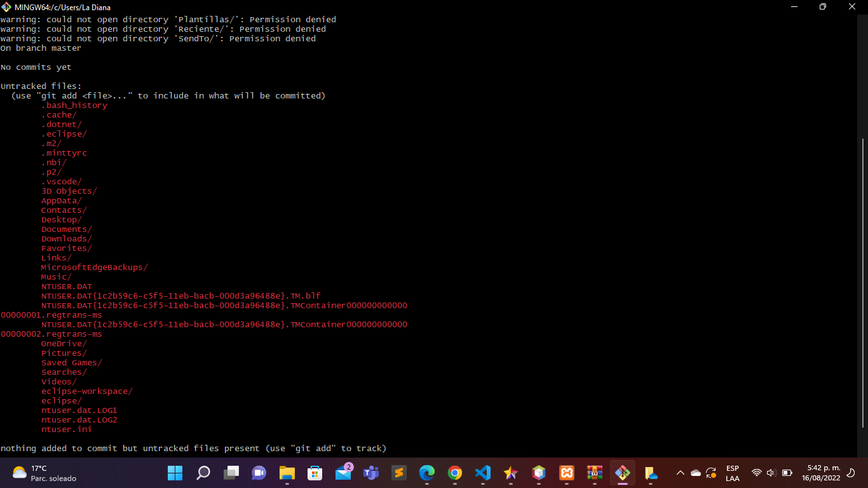
Task: Open NetBeans cube icon in taskbar
Action: (x=539, y=473)
